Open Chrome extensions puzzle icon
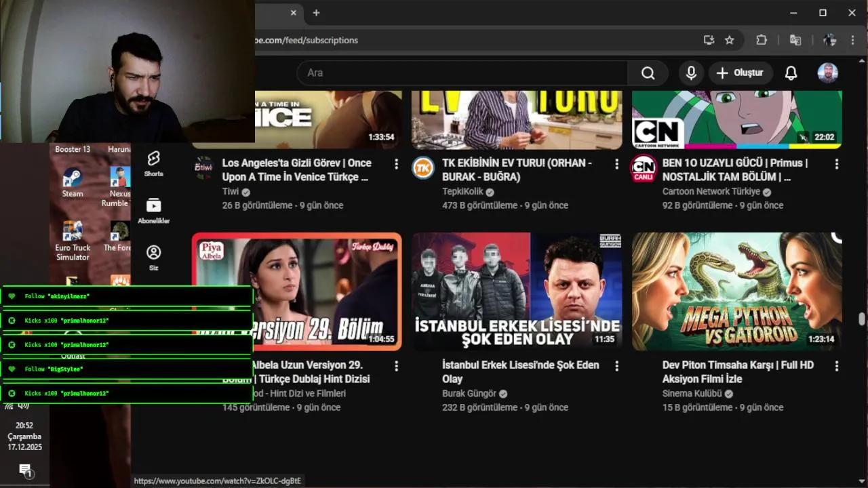This screenshot has height=488, width=868. (762, 40)
